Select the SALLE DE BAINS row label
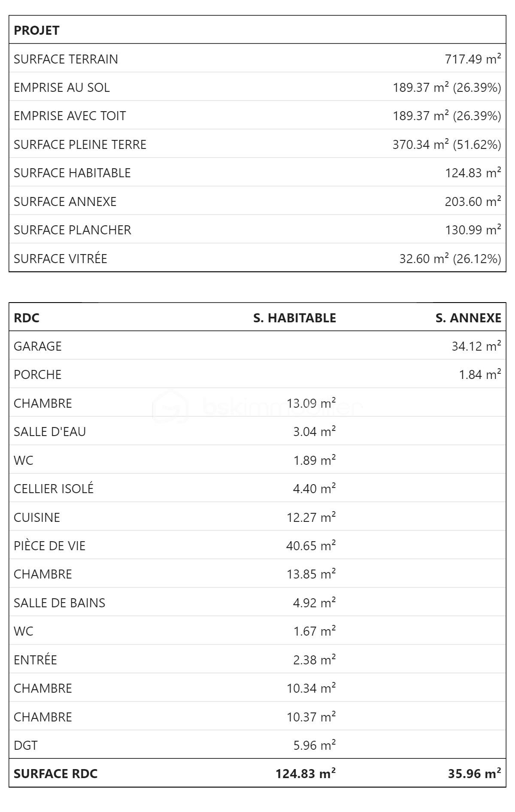 coord(59,603)
